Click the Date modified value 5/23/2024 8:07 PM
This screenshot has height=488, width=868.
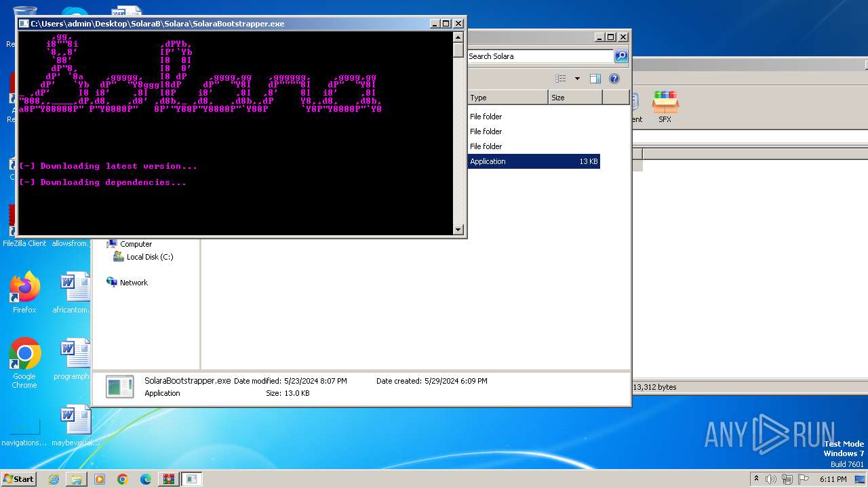(x=315, y=381)
